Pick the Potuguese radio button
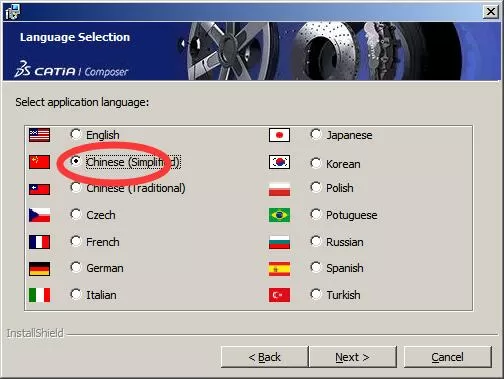 point(316,214)
